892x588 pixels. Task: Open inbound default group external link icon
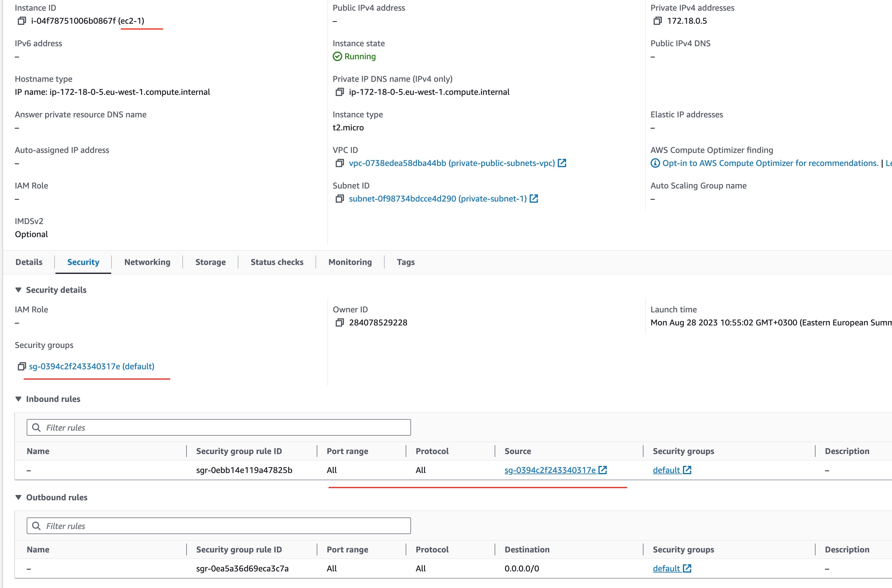click(x=687, y=470)
